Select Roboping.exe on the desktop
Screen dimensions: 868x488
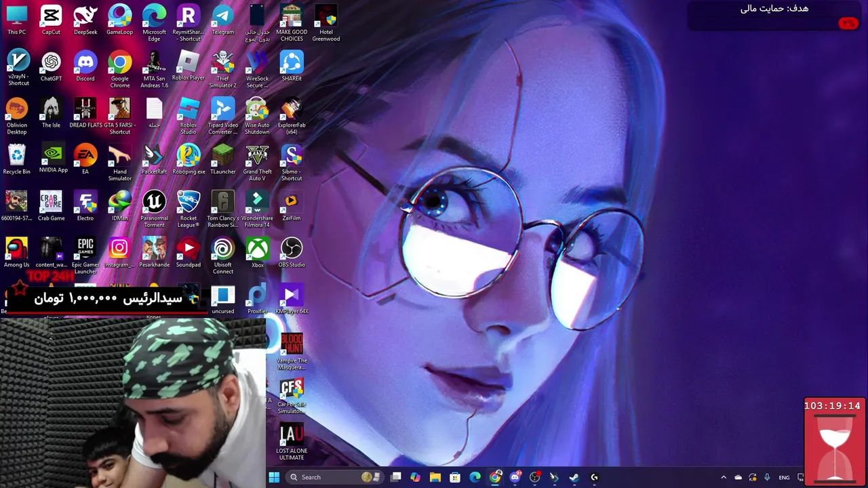189,159
